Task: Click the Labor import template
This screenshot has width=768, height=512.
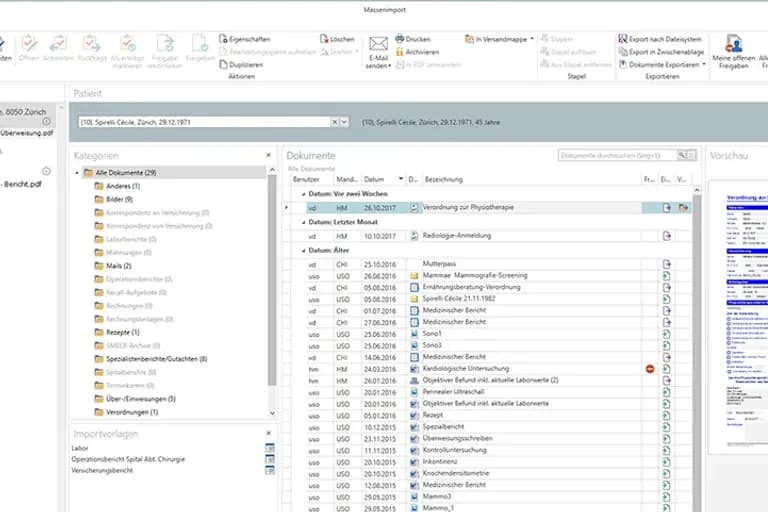Action: tap(80, 448)
